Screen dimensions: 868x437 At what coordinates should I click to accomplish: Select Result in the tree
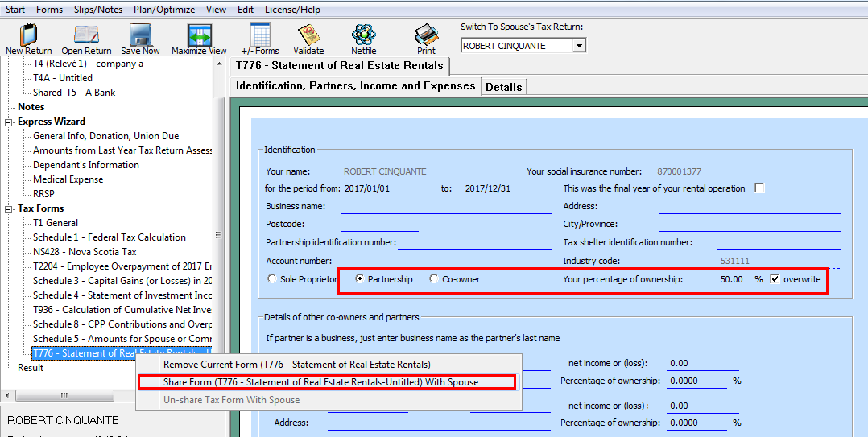coord(31,367)
